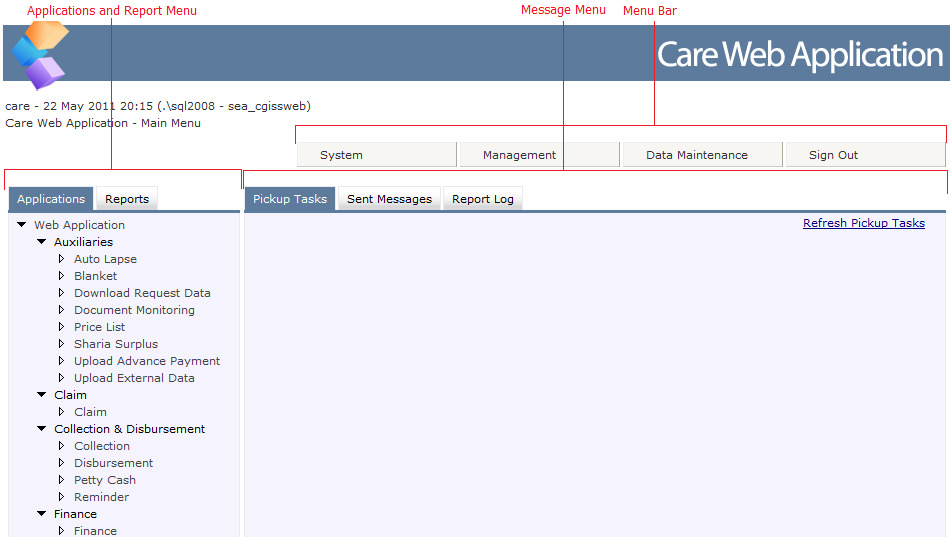The image size is (950, 537).
Task: Collapse the Auxiliaries tree group
Action: click(x=42, y=242)
